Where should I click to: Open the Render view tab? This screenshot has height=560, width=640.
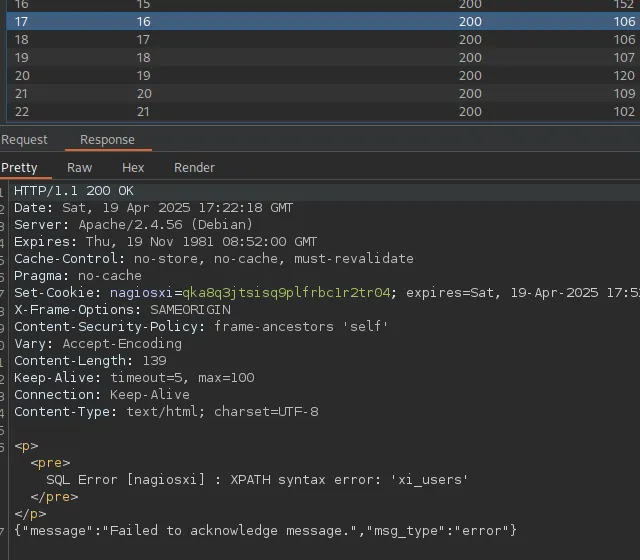[x=194, y=168]
